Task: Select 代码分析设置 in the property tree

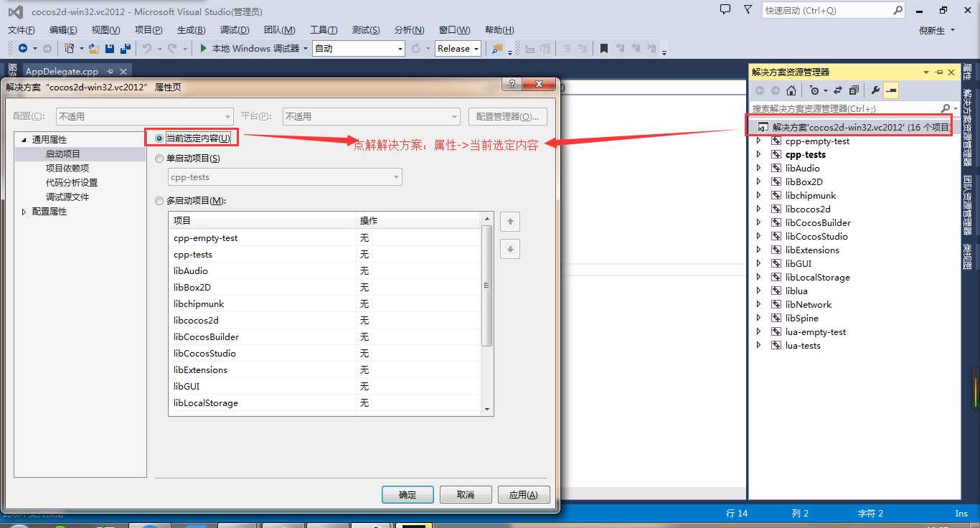Action: pos(72,183)
